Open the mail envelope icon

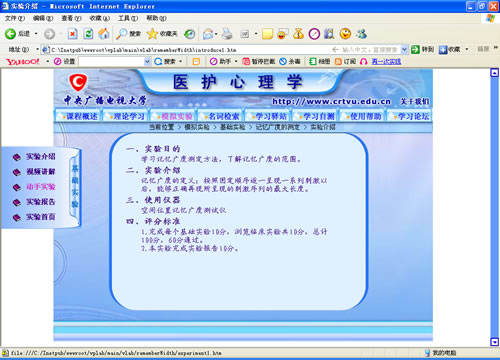208,34
